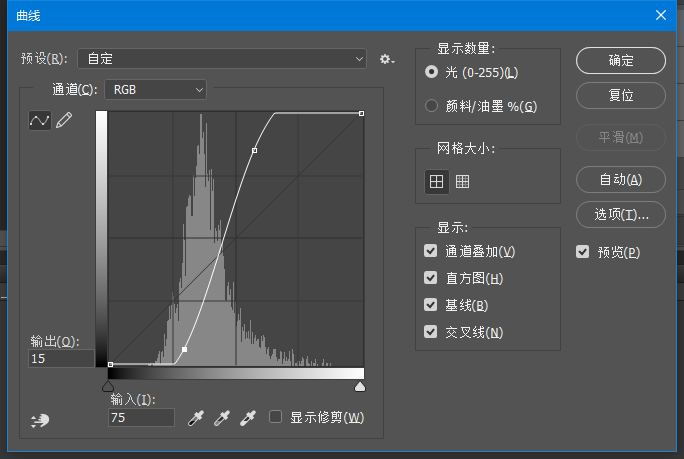Choose the detailed 10x10 grid icon

[x=462, y=182]
